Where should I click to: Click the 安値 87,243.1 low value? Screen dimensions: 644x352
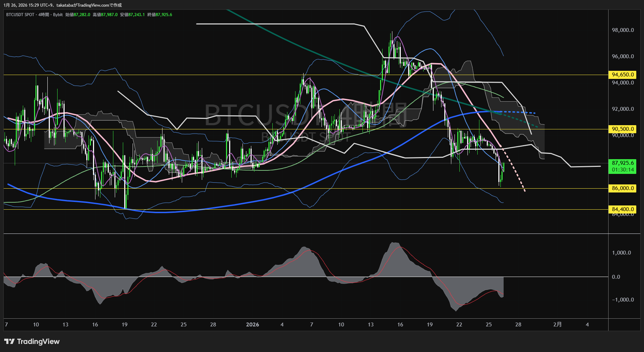[132, 15]
